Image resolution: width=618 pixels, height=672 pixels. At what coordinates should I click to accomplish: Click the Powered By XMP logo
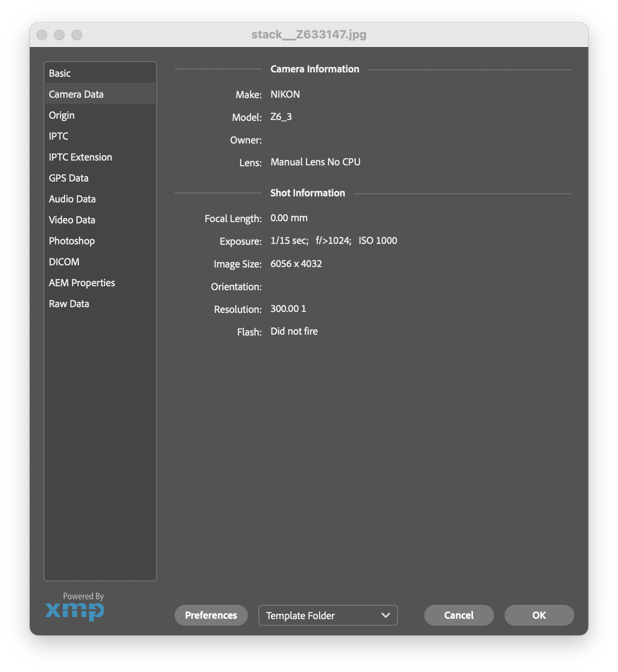(75, 606)
